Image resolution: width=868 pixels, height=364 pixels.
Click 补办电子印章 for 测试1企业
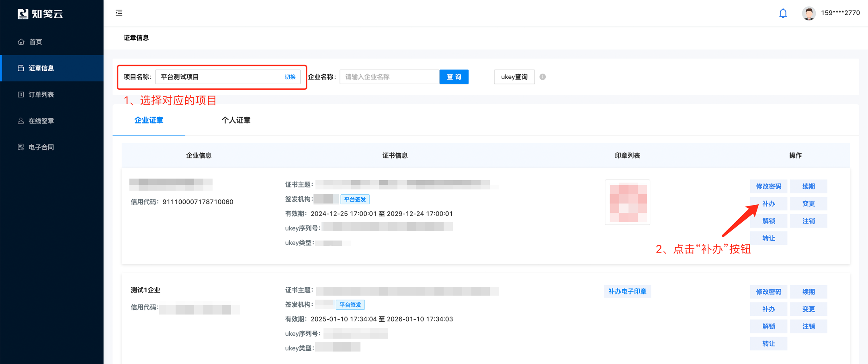(x=627, y=292)
